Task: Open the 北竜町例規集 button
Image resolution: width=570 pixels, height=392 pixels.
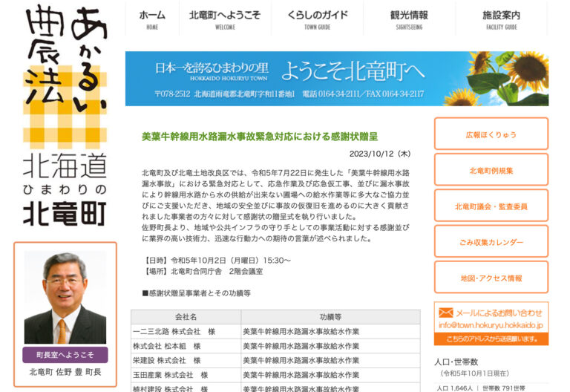Action: (x=491, y=170)
